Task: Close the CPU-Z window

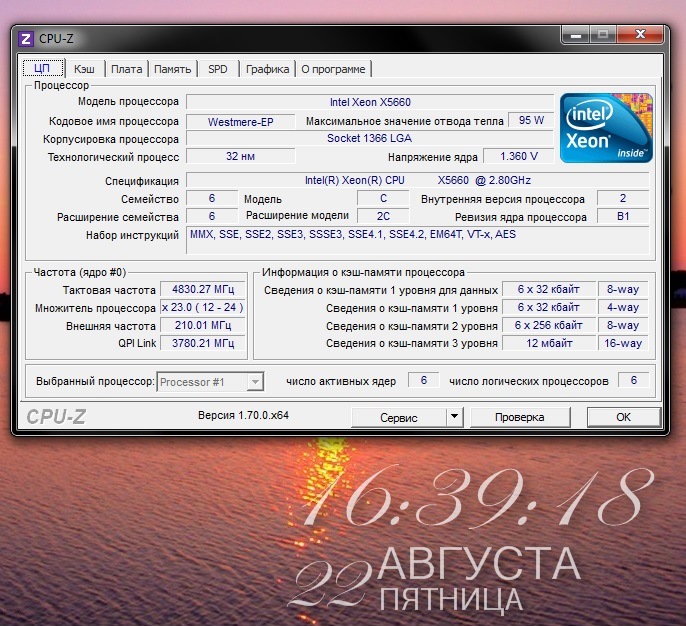Action: (640, 35)
